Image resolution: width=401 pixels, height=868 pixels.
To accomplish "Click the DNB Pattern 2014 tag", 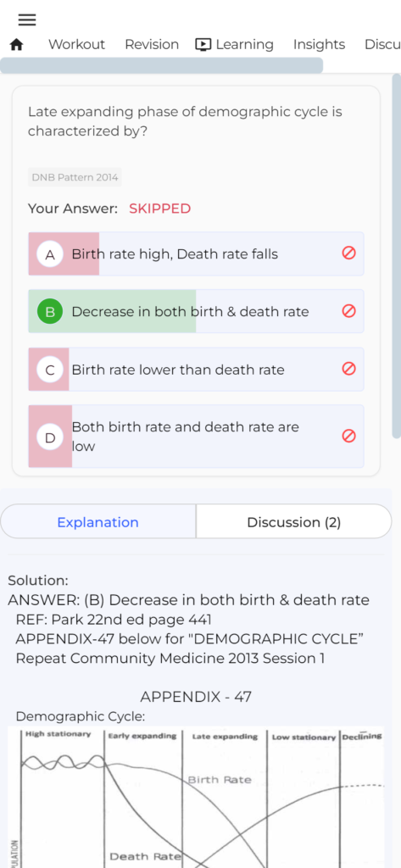I will pos(75,177).
